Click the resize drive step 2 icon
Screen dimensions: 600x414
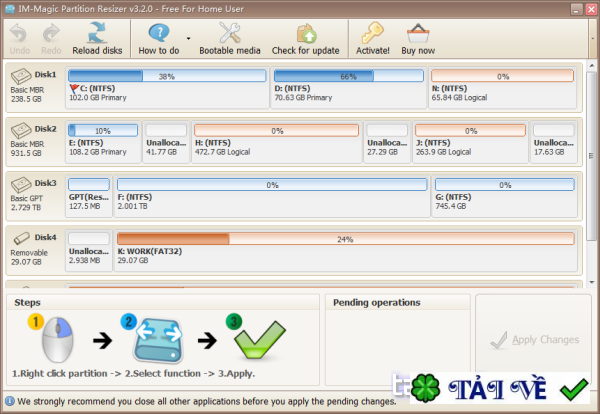tap(158, 340)
